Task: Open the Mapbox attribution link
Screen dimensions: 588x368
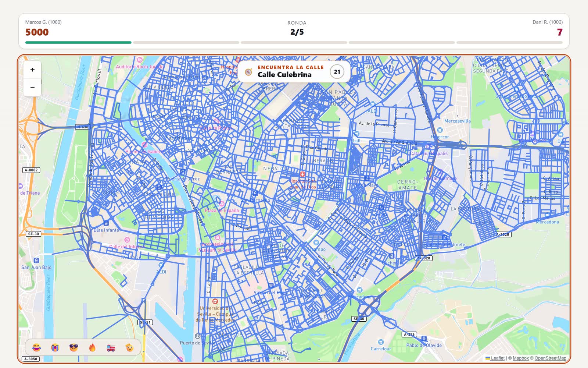Action: 521,358
